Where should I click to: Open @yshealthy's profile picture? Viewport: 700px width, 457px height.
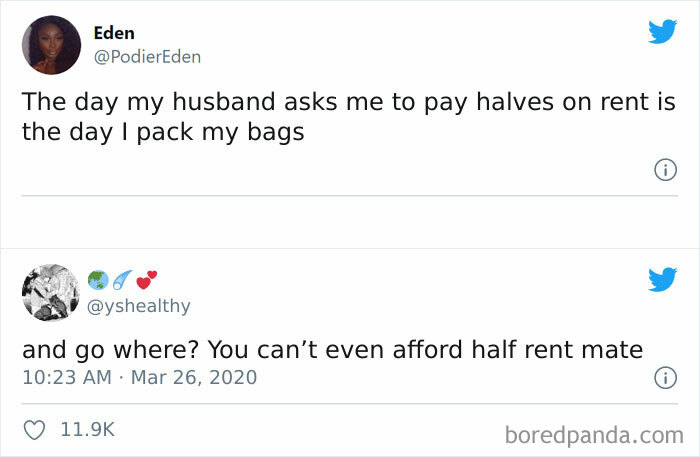click(x=51, y=293)
